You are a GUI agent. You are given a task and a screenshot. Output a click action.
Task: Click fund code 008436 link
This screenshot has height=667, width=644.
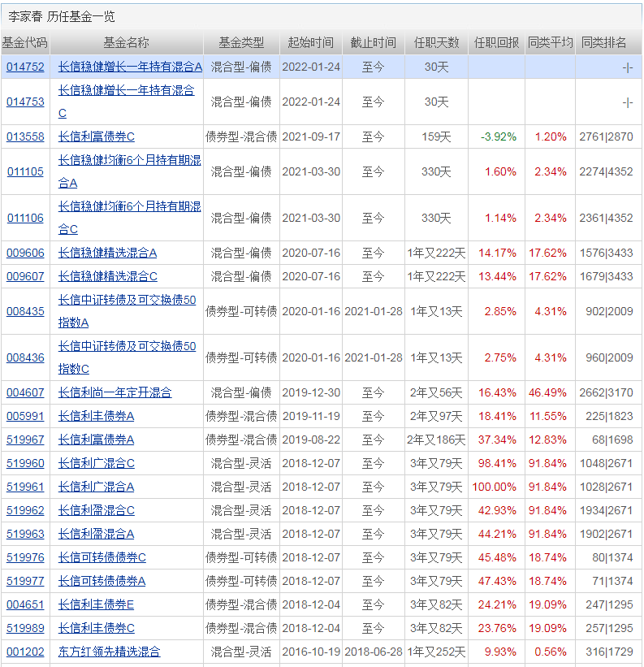25,357
